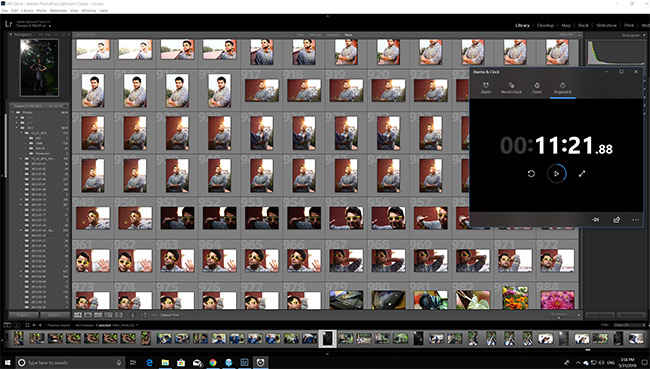Open the Book module
Screen dimensions: 650x369
click(583, 25)
